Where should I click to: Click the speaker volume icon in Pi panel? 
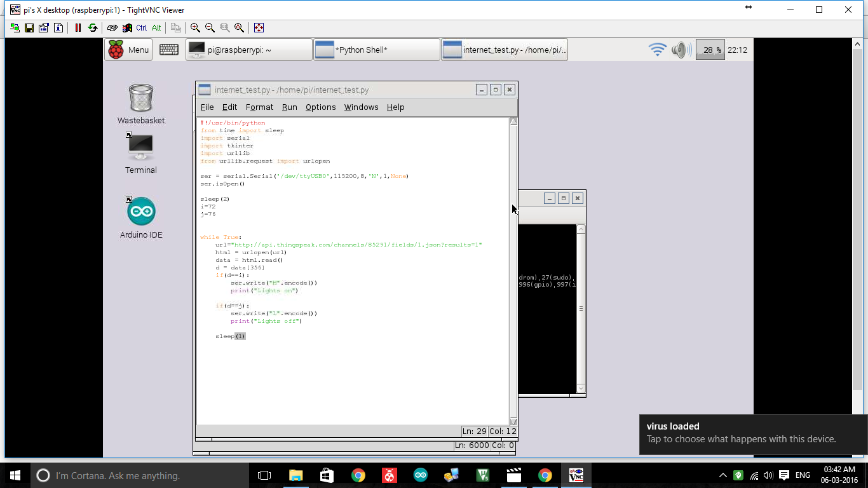coord(681,50)
